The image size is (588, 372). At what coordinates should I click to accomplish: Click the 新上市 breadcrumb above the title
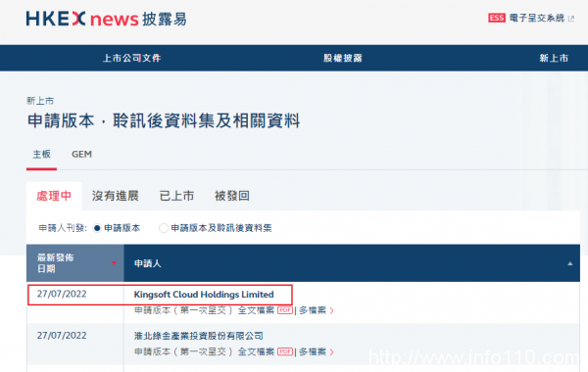[40, 101]
